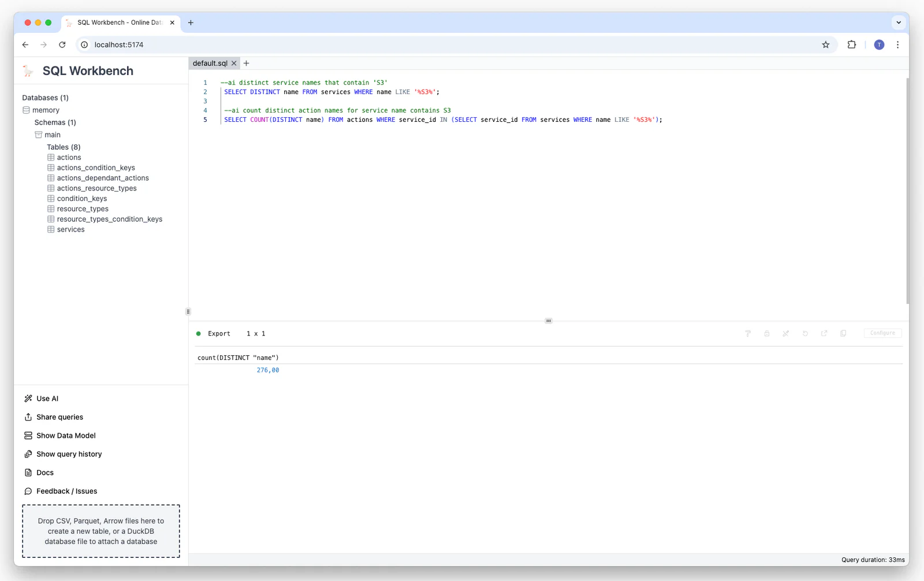Close the default.sql tab
The height and width of the screenshot is (581, 924).
click(234, 64)
